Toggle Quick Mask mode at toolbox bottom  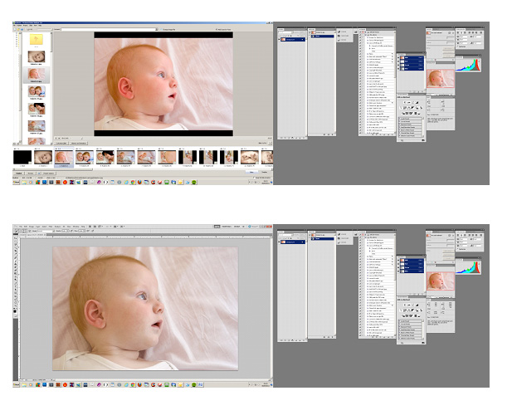tap(16, 316)
